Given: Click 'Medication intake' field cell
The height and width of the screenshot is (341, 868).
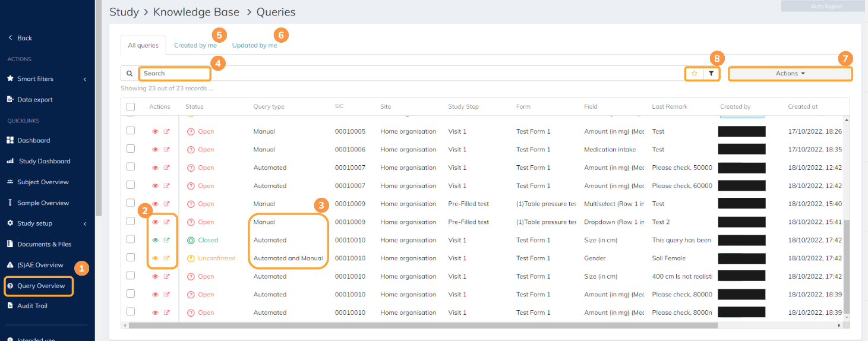Looking at the screenshot, I should [610, 150].
